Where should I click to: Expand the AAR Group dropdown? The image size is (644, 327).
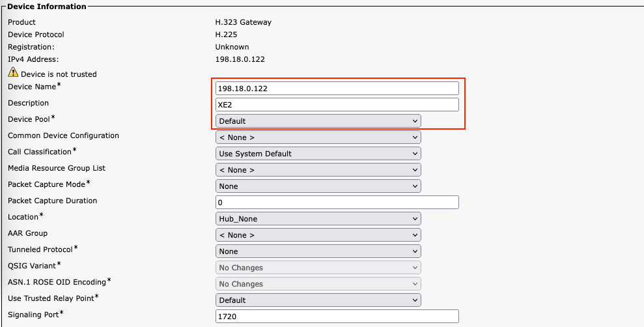318,235
